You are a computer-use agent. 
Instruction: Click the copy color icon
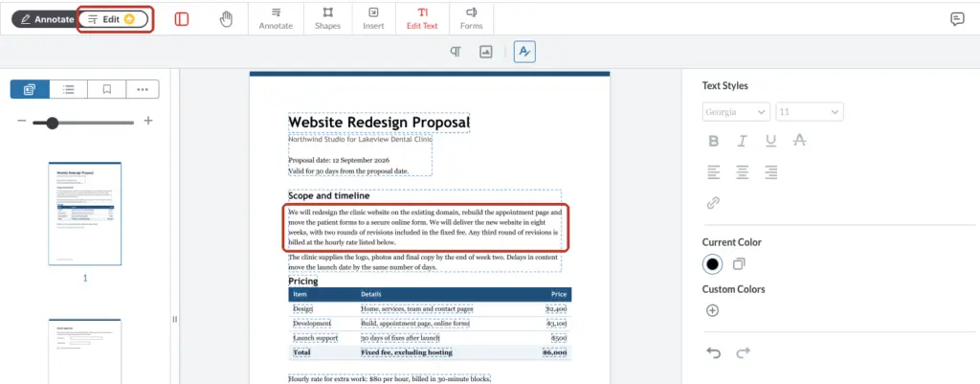point(739,264)
